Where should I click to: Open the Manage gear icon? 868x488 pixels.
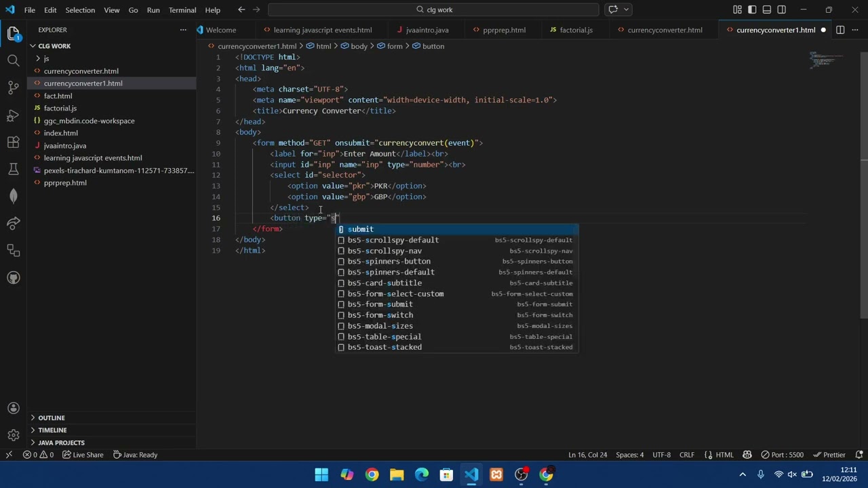[13, 435]
